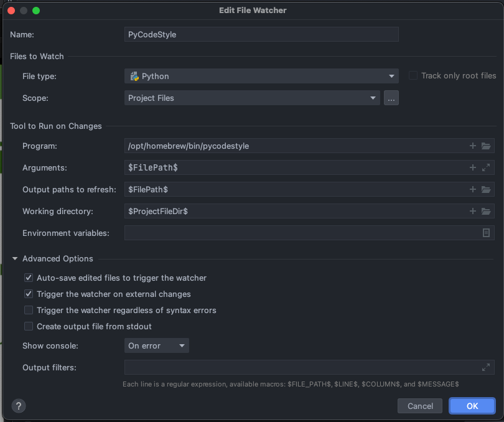Insert macro in Output paths to refresh
This screenshot has width=504, height=422.
(473, 190)
